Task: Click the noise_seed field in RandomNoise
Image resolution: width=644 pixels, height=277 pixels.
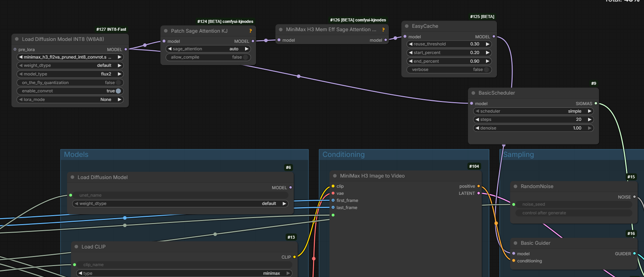Action: click(x=573, y=204)
